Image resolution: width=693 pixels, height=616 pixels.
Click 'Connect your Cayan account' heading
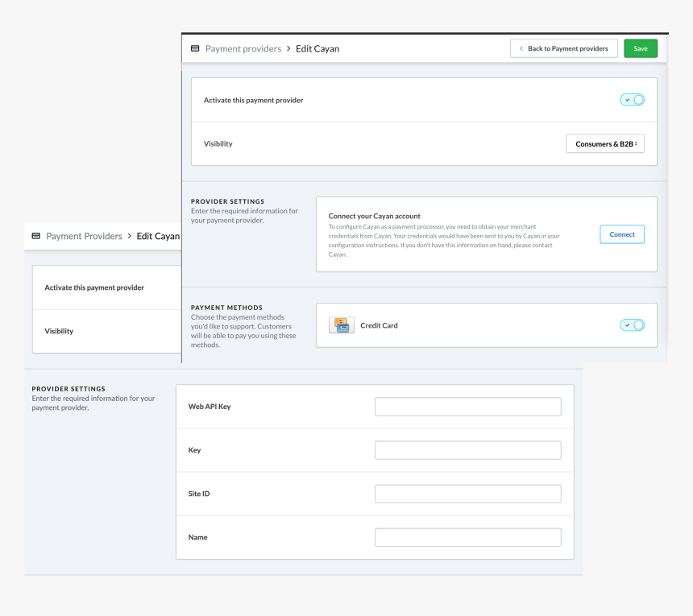(x=374, y=217)
